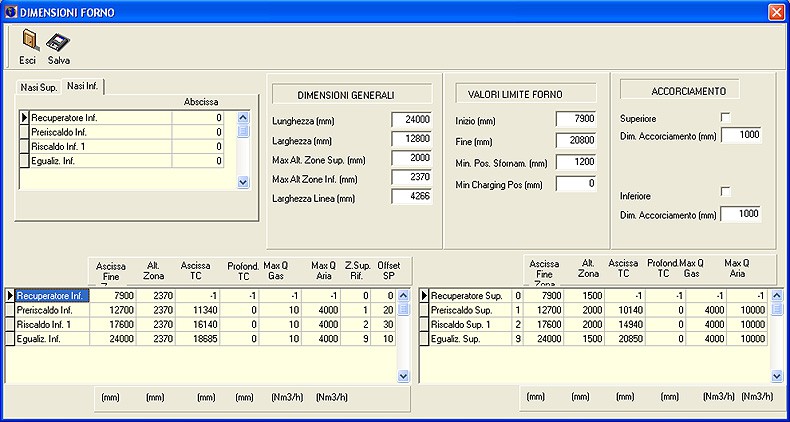Screen dimensions: 790x422
Task: Enable the Inferiore accorciamento checkbox
Action: tap(726, 191)
